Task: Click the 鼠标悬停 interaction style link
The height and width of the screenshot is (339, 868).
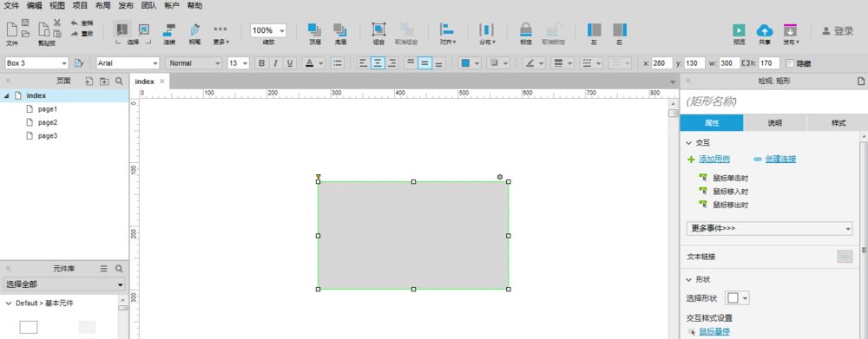Action: click(714, 331)
